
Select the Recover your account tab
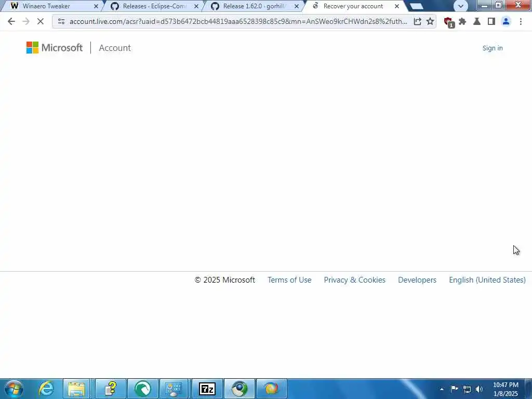pos(354,6)
